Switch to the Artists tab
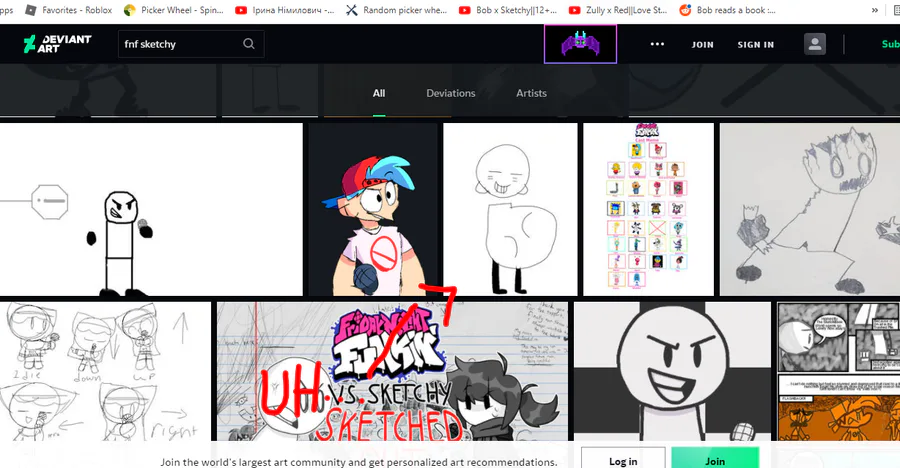The image size is (900, 468). pyautogui.click(x=531, y=93)
